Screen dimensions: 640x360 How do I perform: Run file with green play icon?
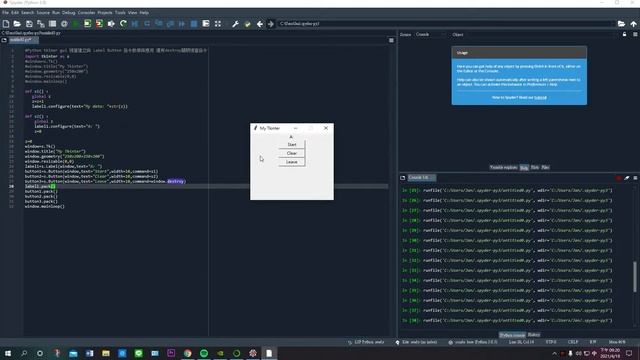tap(76, 24)
